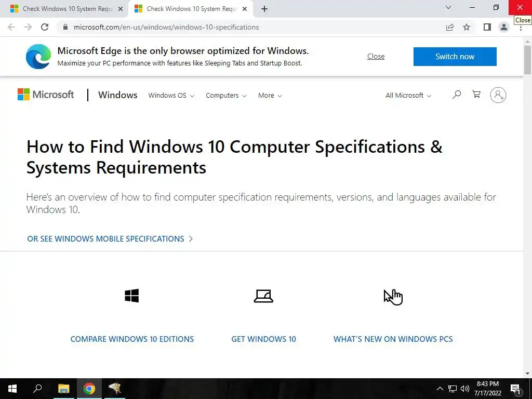Open the Windows site link
This screenshot has height=399, width=532.
click(x=118, y=95)
